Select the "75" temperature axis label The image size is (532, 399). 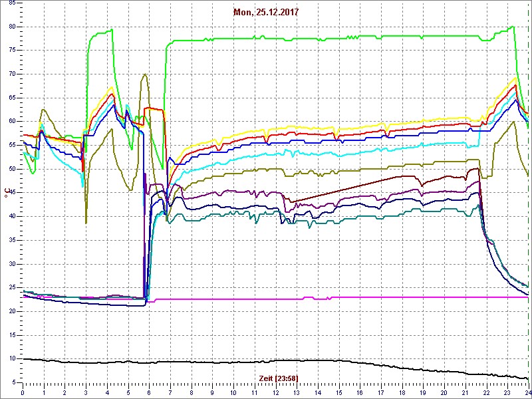(11, 51)
